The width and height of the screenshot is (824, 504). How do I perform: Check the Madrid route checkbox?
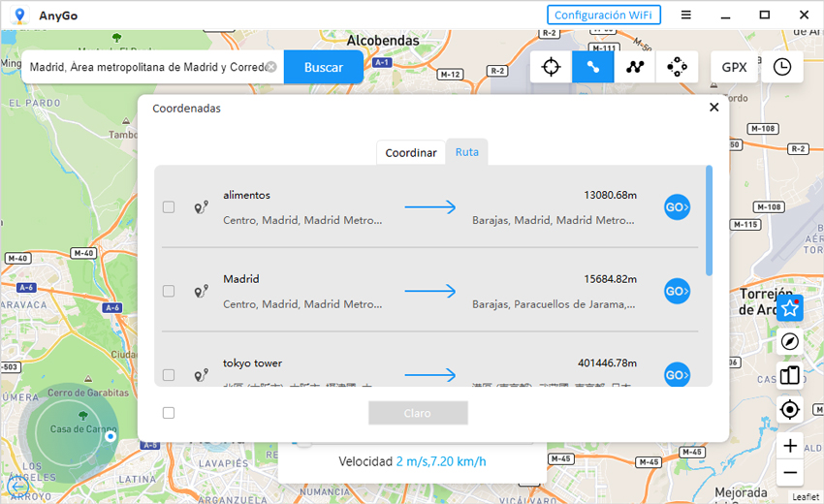[x=169, y=291]
